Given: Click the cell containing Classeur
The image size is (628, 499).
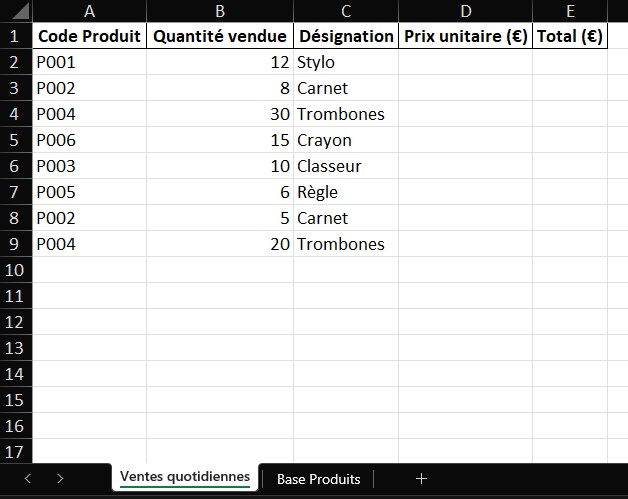Looking at the screenshot, I should (x=345, y=166).
